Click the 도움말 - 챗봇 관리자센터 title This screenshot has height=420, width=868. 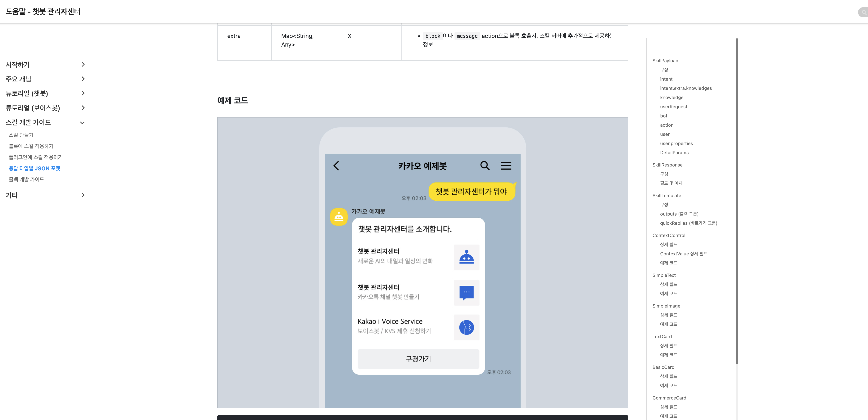(43, 11)
